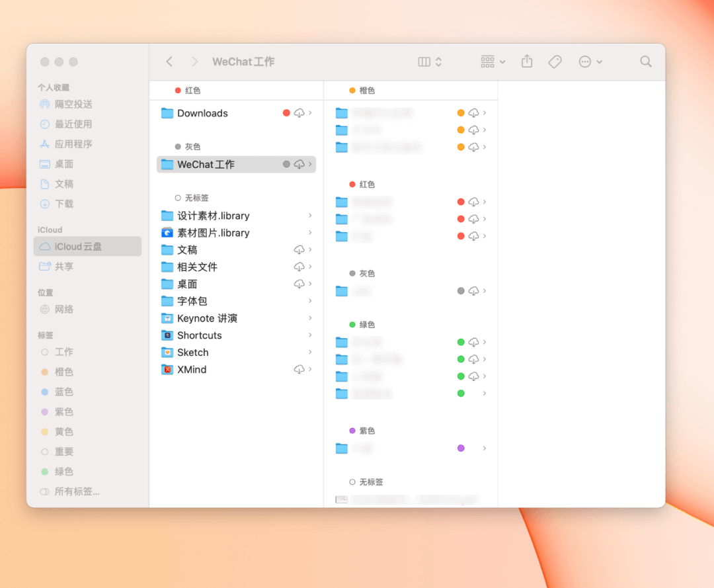Open 下载 in sidebar
Viewport: 714px width, 588px height.
click(87, 204)
